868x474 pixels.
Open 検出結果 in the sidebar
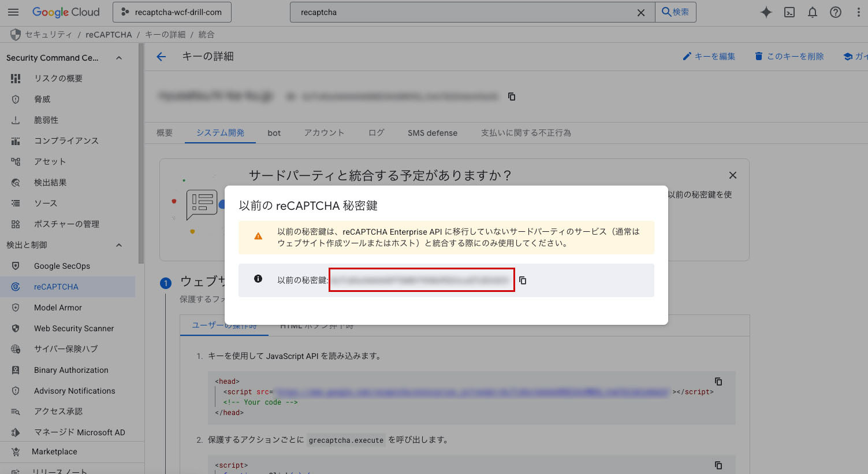68,183
